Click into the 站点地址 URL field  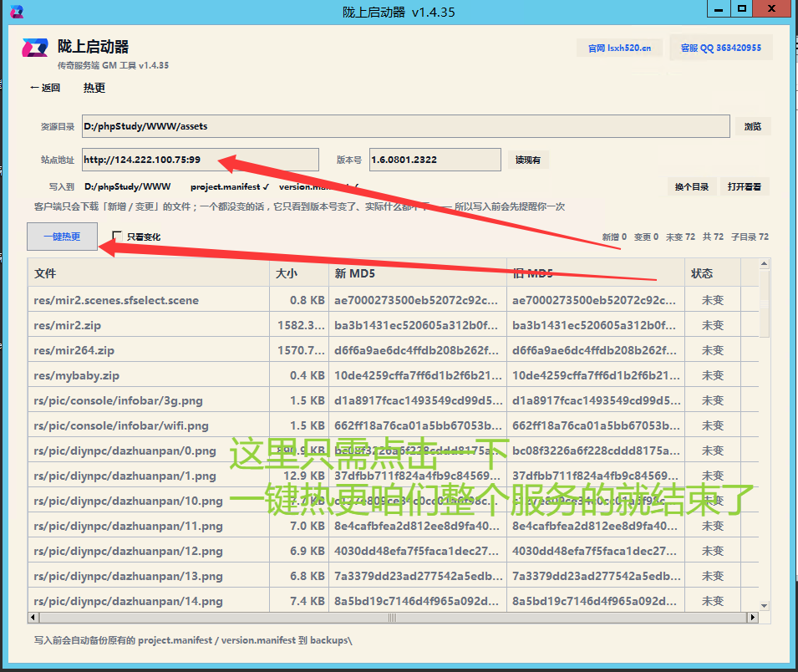pos(200,160)
